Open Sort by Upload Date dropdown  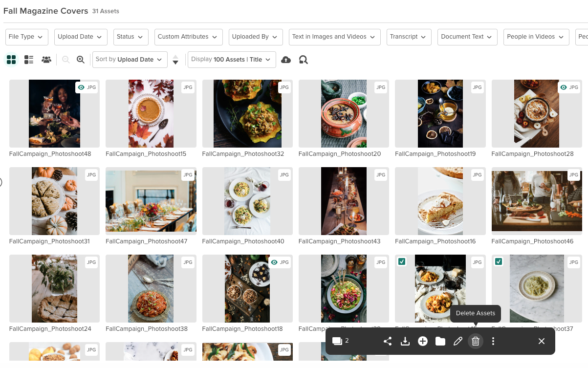[130, 60]
